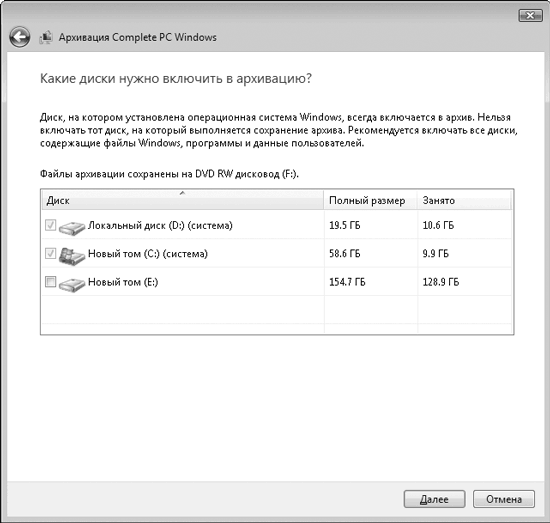Toggle the Новый том (C:) checkbox
This screenshot has height=523, width=550.
click(x=51, y=253)
